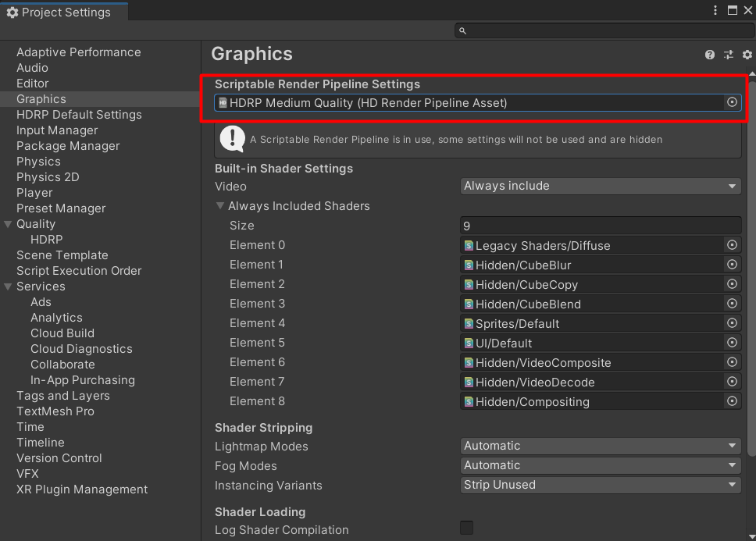Select HDRP Default Settings category
This screenshot has width=756, height=541.
(79, 115)
